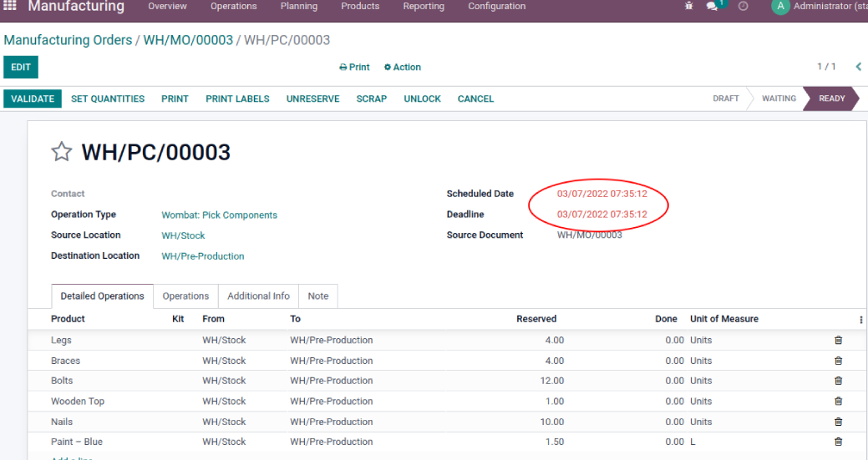Click SET QUANTITIES button
Image resolution: width=868 pixels, height=460 pixels.
click(x=108, y=99)
